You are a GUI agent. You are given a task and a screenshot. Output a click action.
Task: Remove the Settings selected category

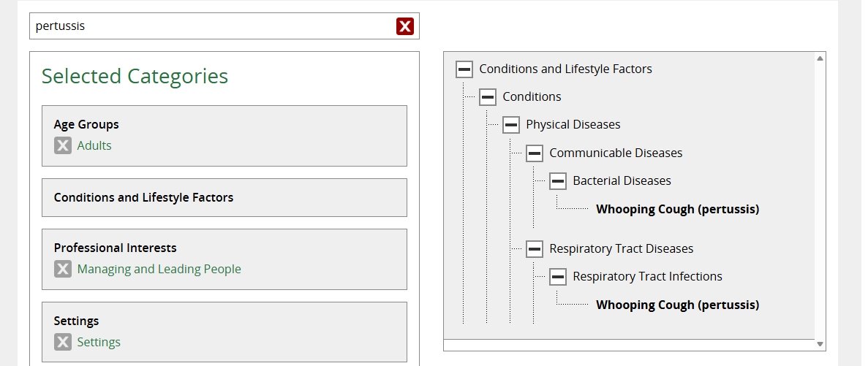(63, 342)
